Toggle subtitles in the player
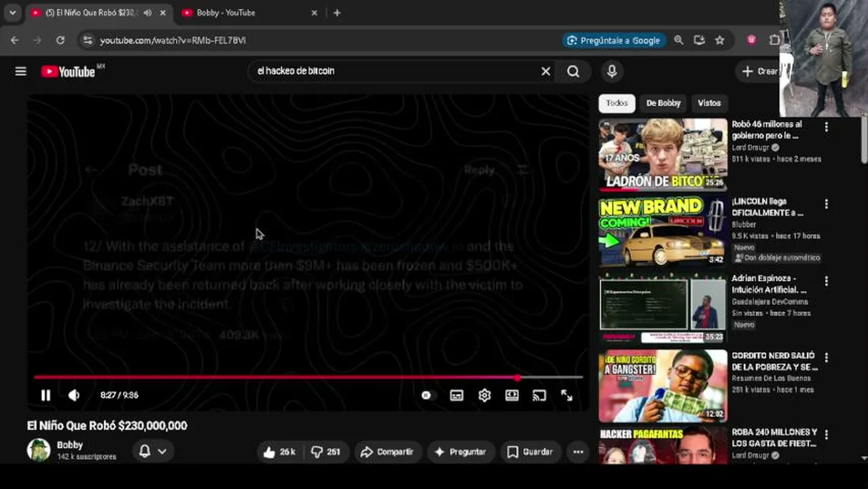 click(456, 395)
